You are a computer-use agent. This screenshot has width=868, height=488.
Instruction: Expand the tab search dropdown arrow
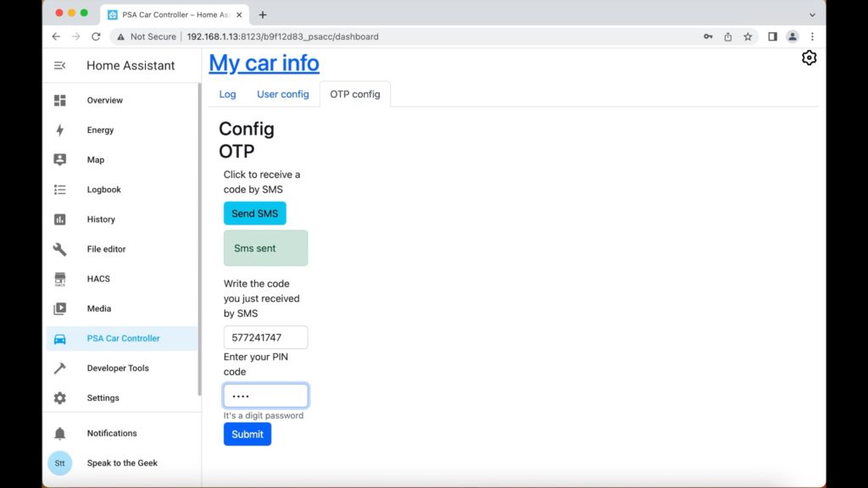(812, 15)
